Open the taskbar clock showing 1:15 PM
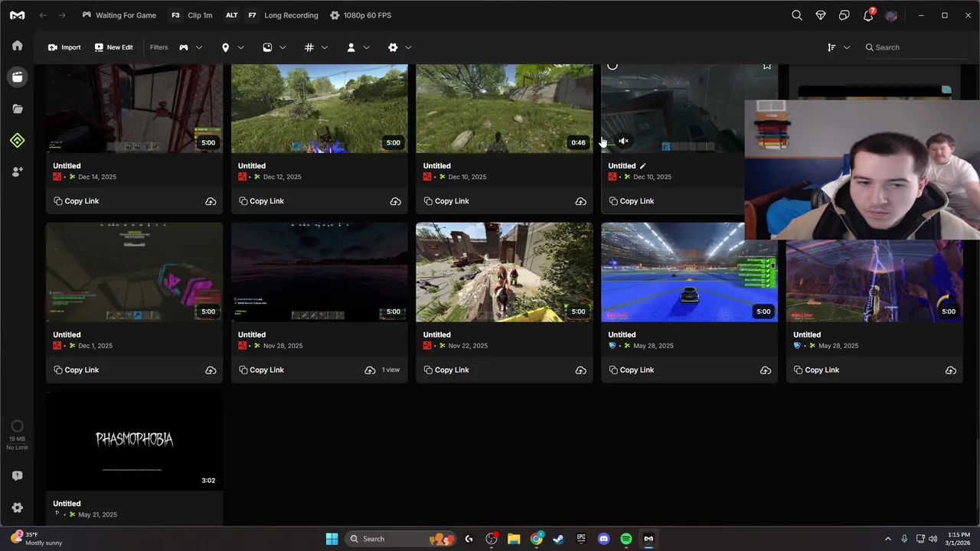This screenshot has height=551, width=980. [x=959, y=539]
